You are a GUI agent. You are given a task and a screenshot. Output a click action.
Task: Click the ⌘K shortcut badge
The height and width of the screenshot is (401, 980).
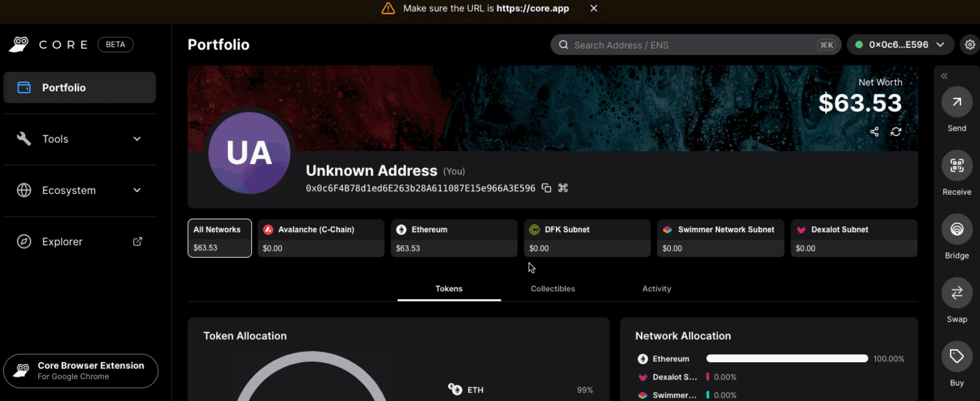(x=827, y=45)
